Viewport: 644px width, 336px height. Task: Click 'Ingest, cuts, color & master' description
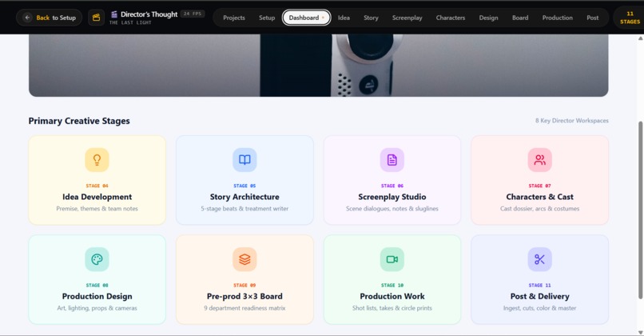539,308
